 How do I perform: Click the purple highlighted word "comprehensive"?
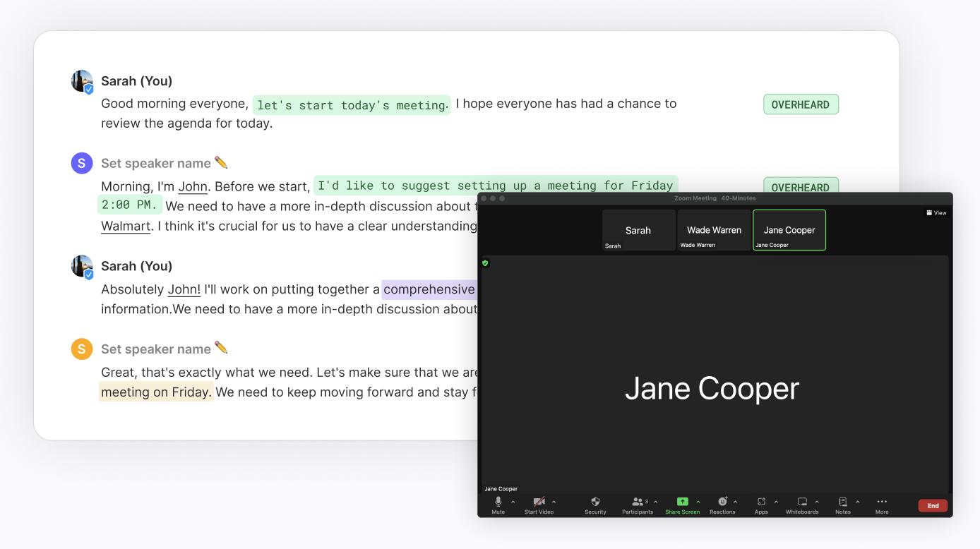coord(429,289)
